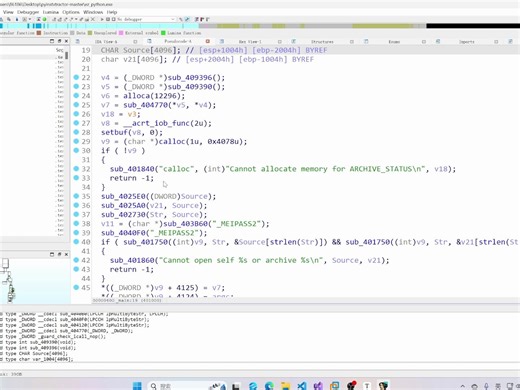520x390 pixels.
Task: Open the Help menu
Action: (x=112, y=12)
